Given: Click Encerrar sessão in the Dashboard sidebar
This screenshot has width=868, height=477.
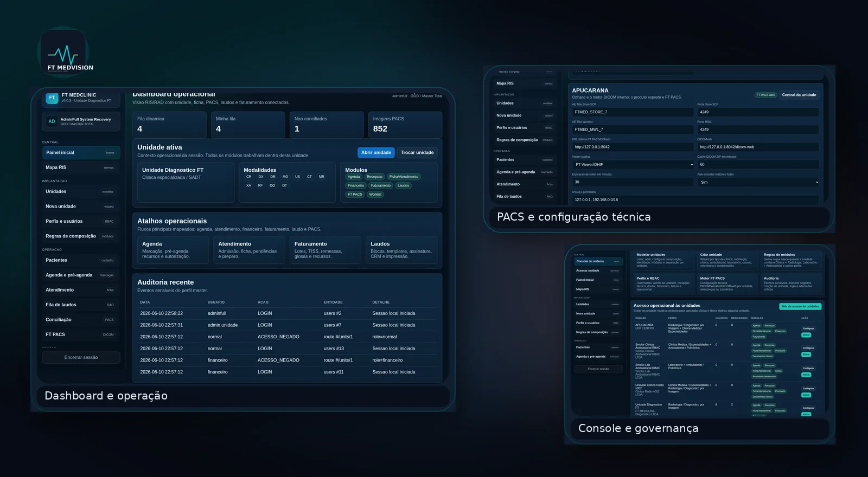Looking at the screenshot, I should tap(81, 357).
